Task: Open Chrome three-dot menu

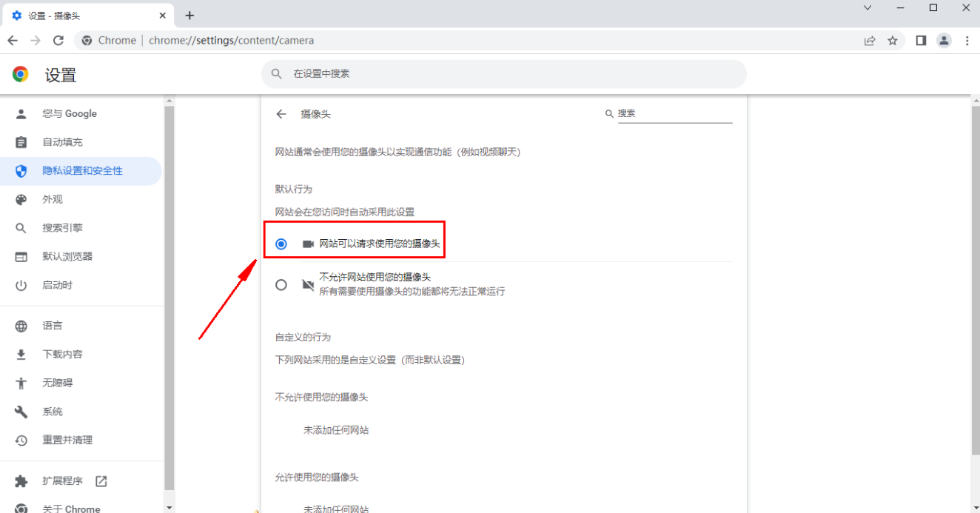Action: pyautogui.click(x=967, y=41)
